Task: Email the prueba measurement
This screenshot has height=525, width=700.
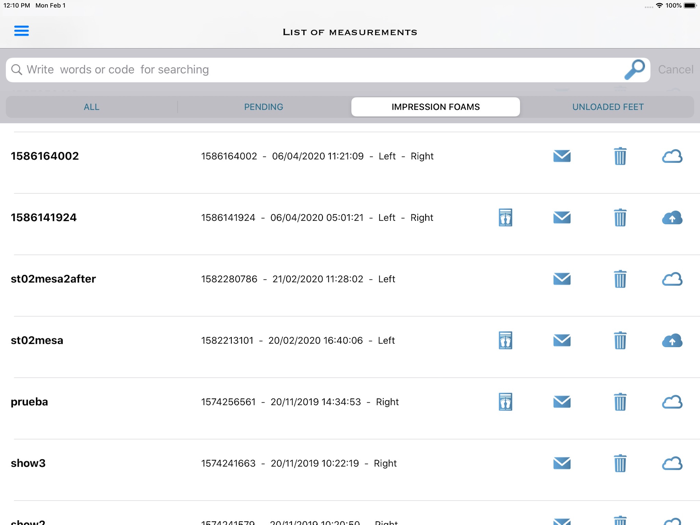Action: [x=562, y=402]
